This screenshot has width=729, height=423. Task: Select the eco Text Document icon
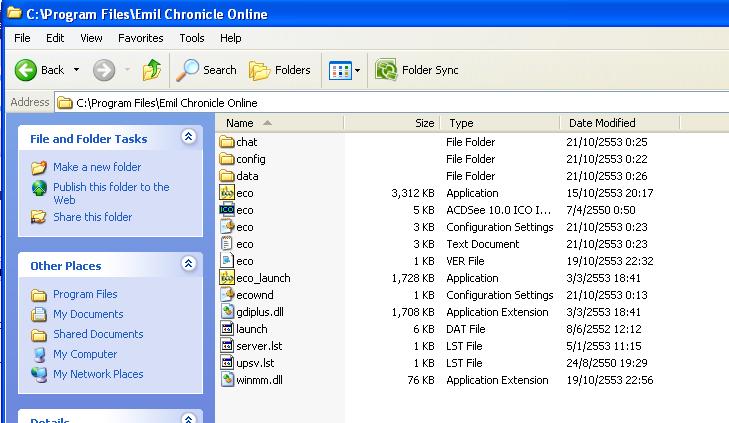click(x=226, y=244)
